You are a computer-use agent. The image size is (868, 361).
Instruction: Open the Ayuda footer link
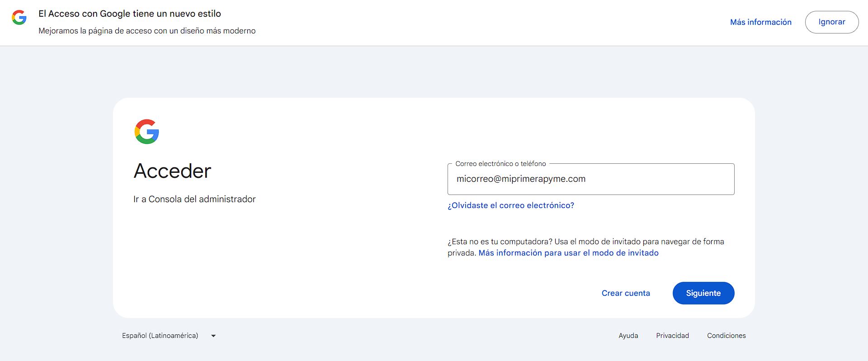[628, 336]
